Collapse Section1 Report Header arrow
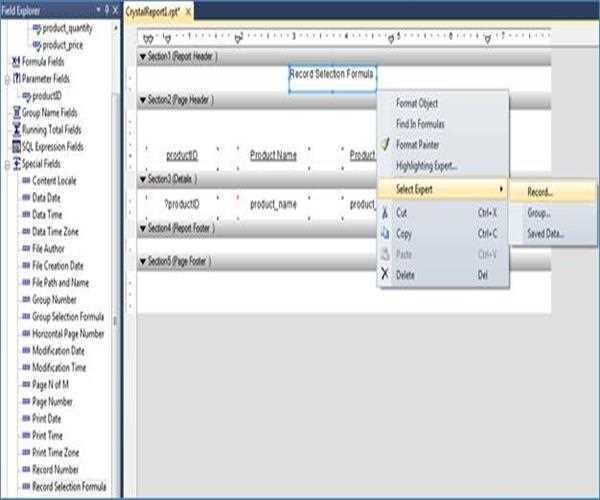Image resolution: width=600 pixels, height=500 pixels. pyautogui.click(x=141, y=57)
